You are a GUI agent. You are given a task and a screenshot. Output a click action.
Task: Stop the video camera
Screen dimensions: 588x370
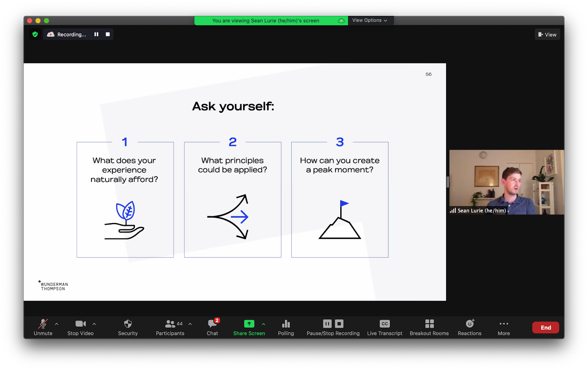80,327
